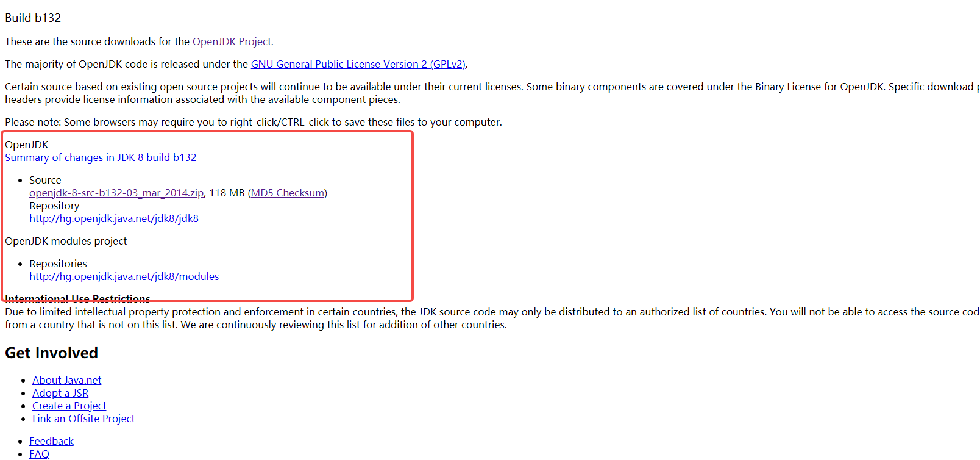Click the Repository label under Source

(54, 206)
